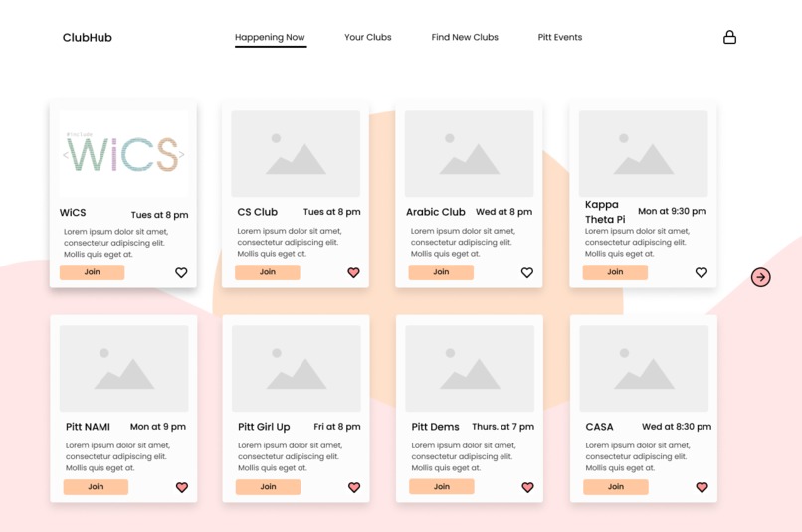This screenshot has height=532, width=802.
Task: Join the WiCS club
Action: click(93, 272)
